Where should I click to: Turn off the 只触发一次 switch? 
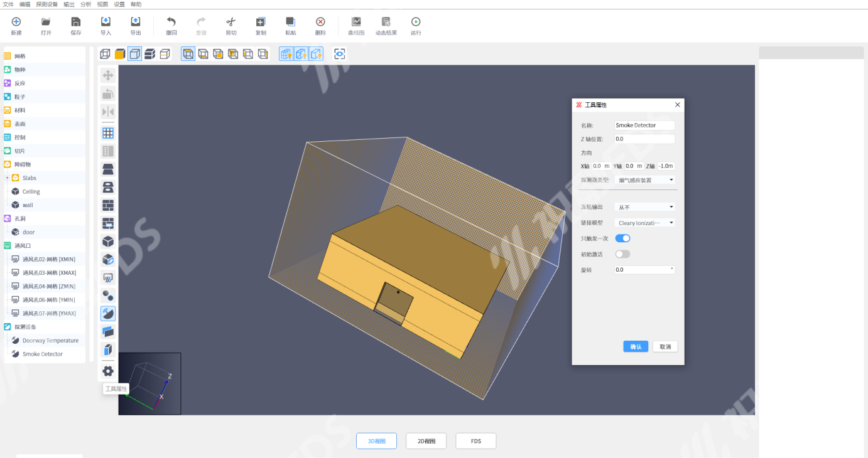click(x=622, y=238)
